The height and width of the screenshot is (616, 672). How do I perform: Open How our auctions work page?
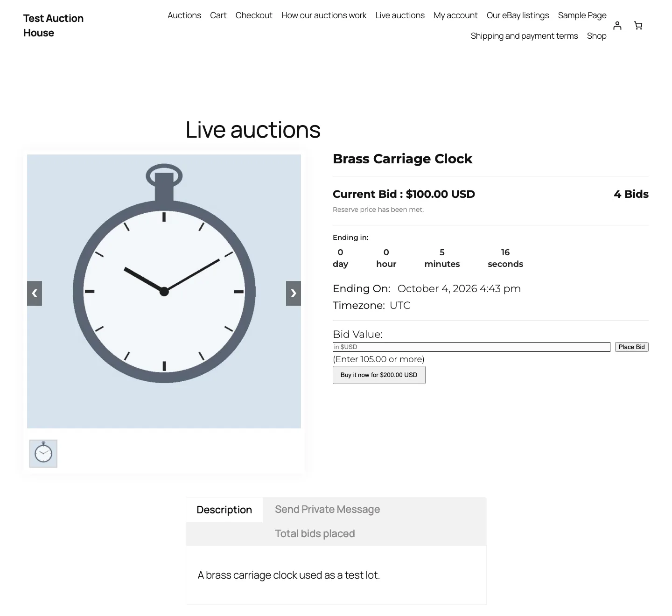324,15
